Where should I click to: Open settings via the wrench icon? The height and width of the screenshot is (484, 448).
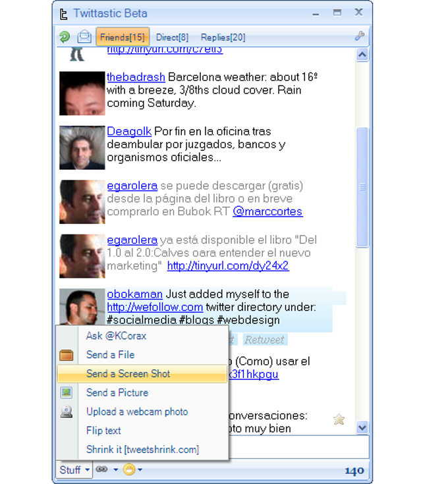(x=359, y=36)
